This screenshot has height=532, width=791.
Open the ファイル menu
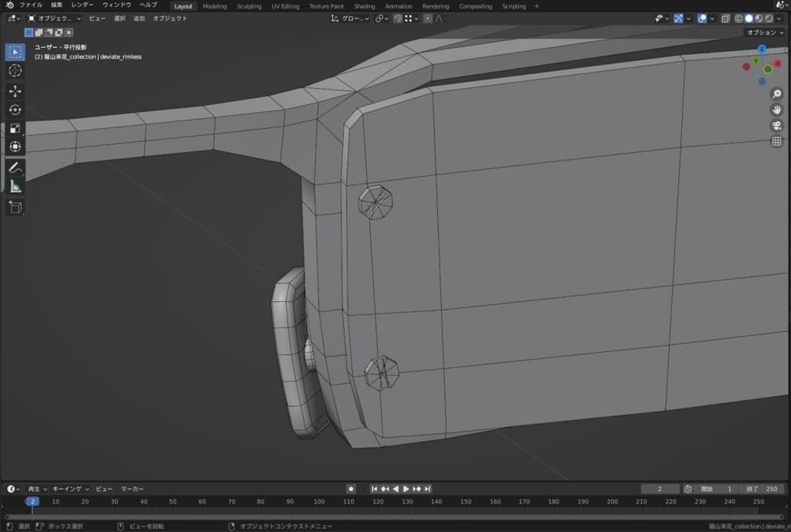[x=31, y=5]
